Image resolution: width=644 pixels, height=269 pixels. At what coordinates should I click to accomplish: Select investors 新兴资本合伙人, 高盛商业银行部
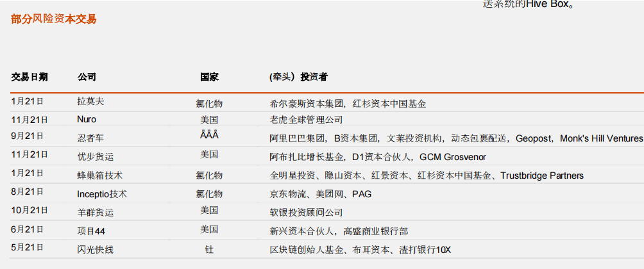point(339,231)
